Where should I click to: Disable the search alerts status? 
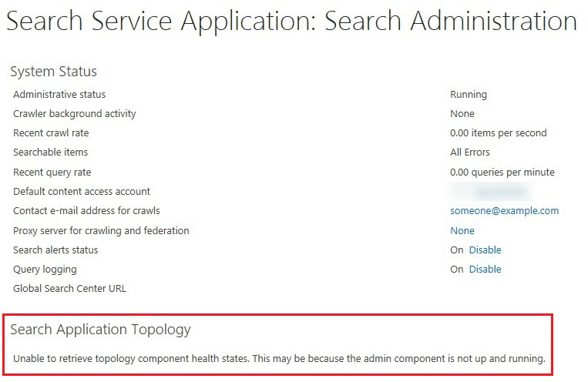[x=485, y=250]
